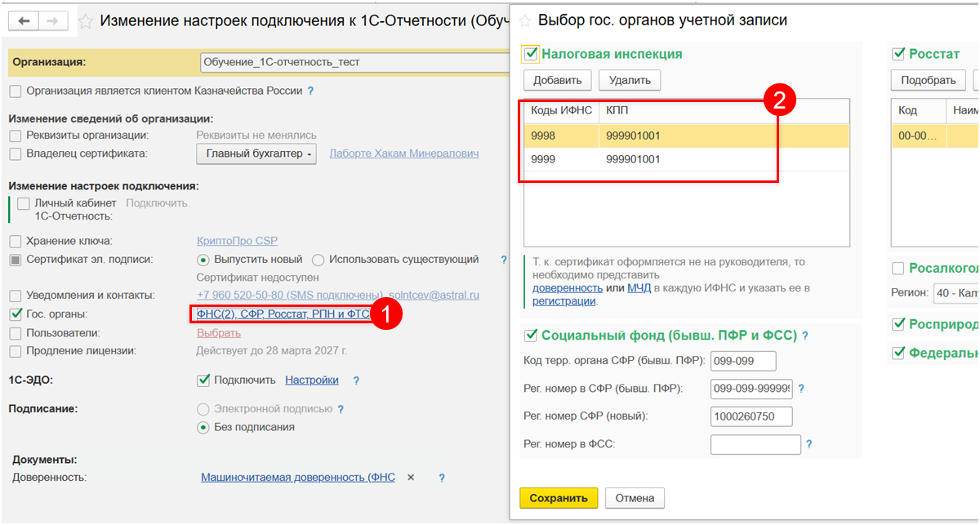Click the Добавить button for tax inspections

pyautogui.click(x=557, y=80)
